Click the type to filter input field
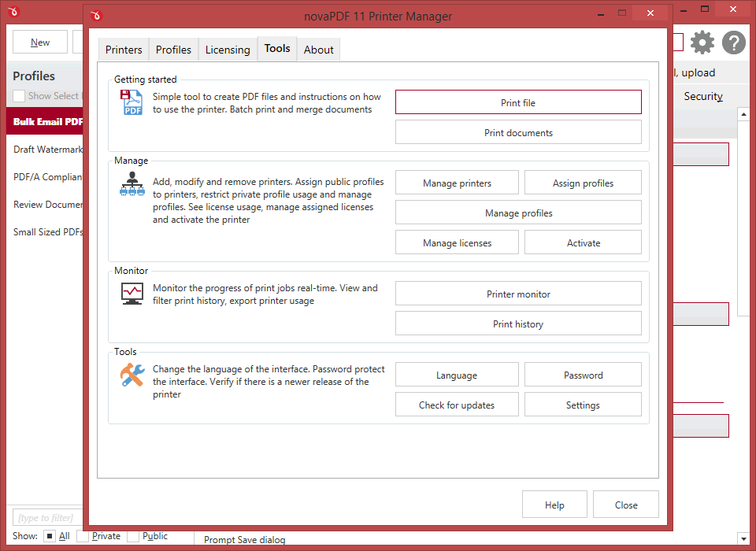This screenshot has width=756, height=551. click(47, 517)
